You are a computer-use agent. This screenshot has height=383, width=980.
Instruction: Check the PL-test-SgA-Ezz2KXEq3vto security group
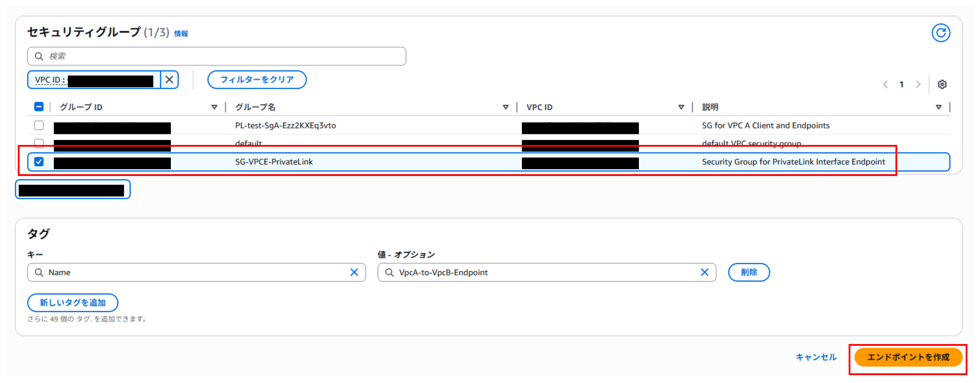[x=39, y=125]
